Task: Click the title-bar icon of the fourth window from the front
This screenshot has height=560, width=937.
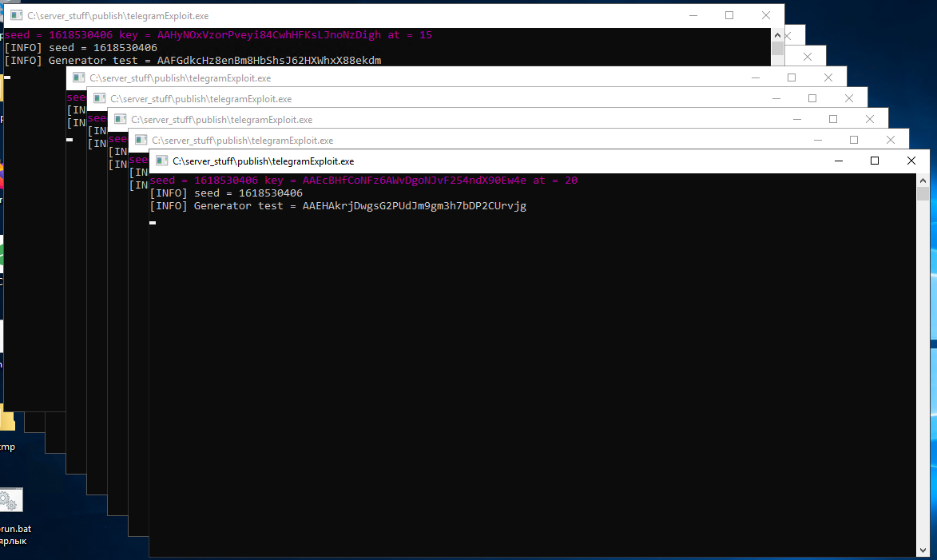Action: point(99,98)
